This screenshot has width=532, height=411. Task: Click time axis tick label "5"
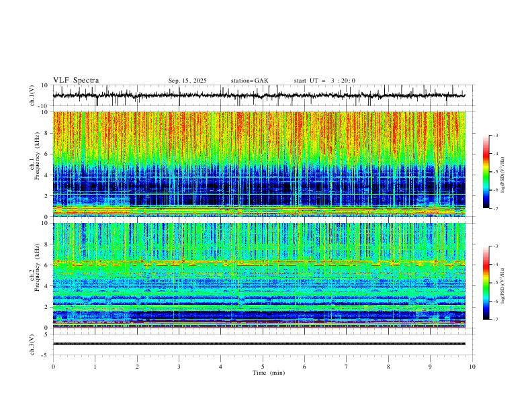pyautogui.click(x=263, y=367)
